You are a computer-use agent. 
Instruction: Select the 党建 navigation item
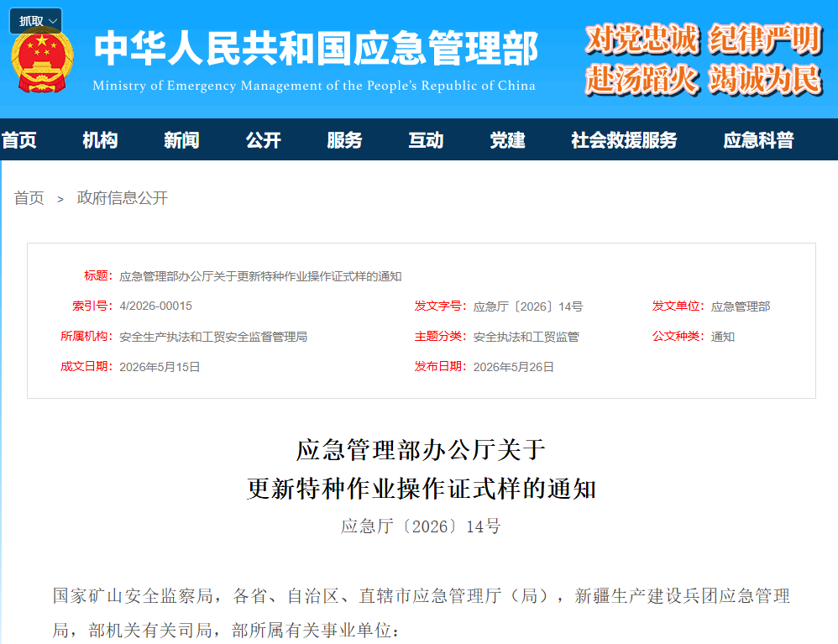coord(507,140)
